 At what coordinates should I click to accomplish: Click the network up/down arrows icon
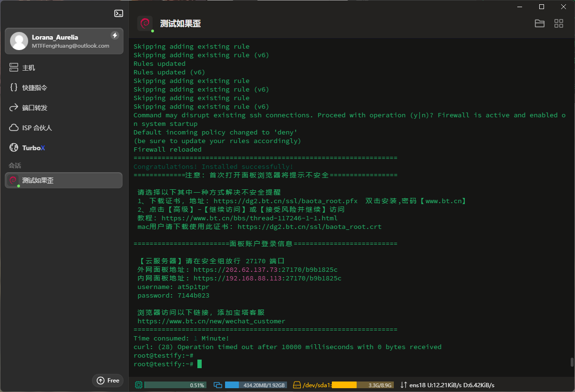click(x=403, y=385)
